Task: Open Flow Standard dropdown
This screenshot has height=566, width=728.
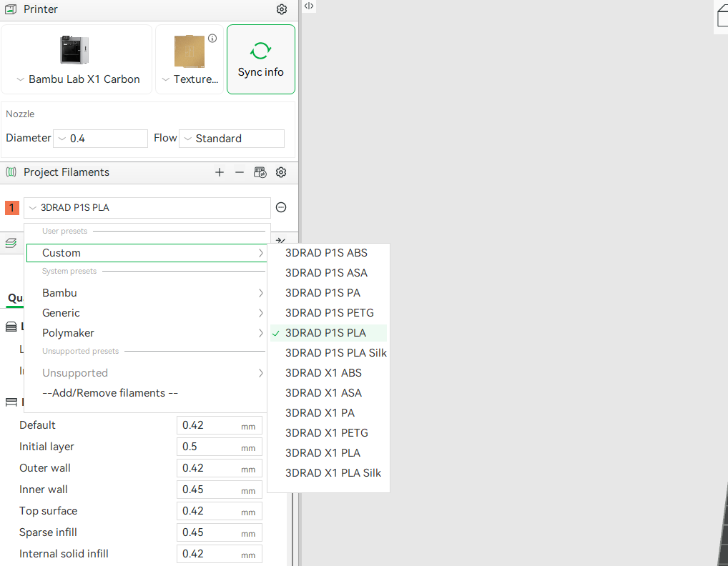Action: [232, 139]
